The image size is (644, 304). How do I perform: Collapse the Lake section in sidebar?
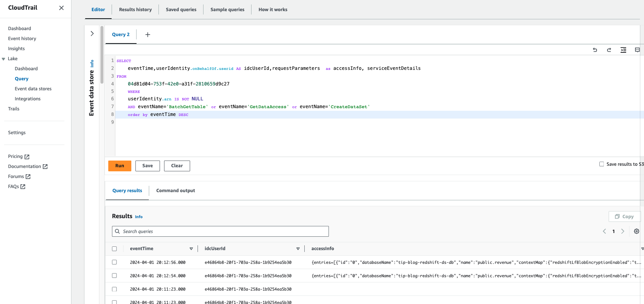click(4, 59)
